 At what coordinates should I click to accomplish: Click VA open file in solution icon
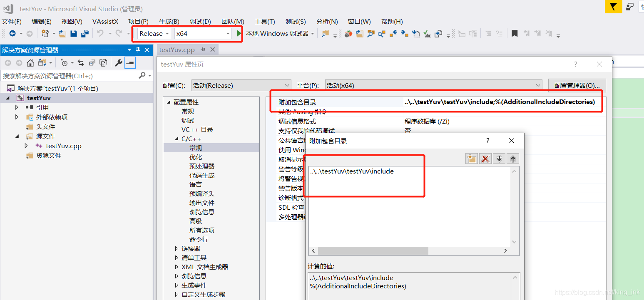359,34
